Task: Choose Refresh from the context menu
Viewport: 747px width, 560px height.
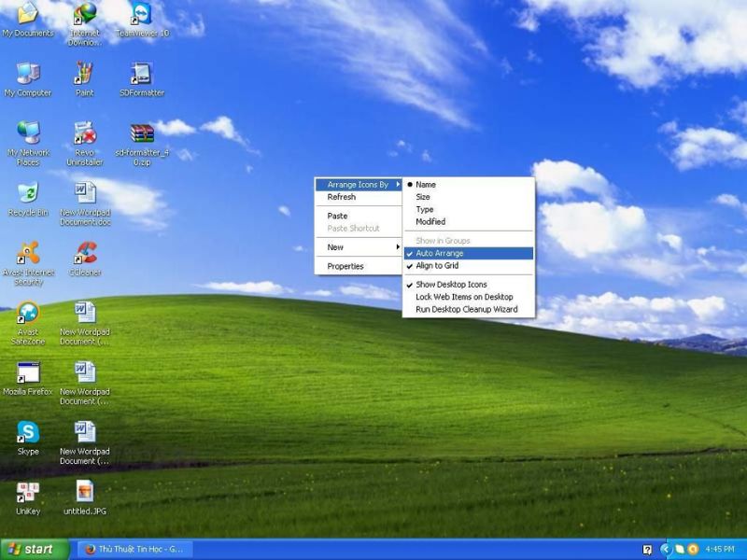Action: pos(359,197)
